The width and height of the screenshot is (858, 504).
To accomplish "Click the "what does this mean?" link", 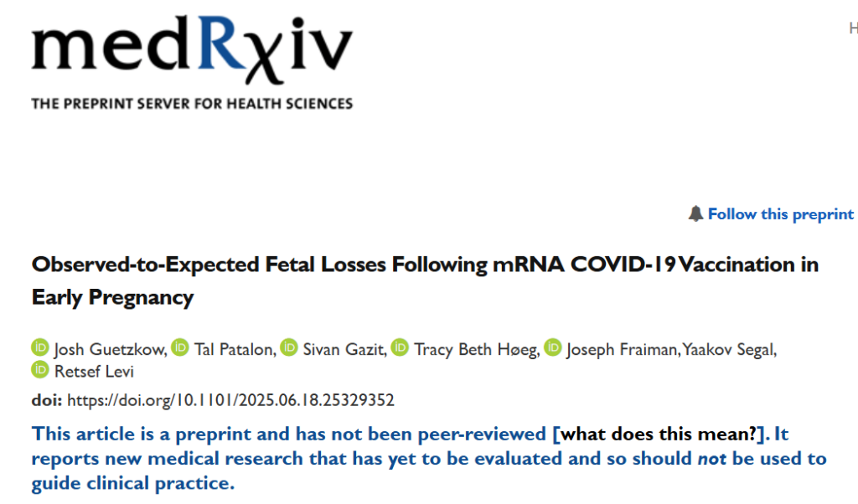I will tap(659, 435).
